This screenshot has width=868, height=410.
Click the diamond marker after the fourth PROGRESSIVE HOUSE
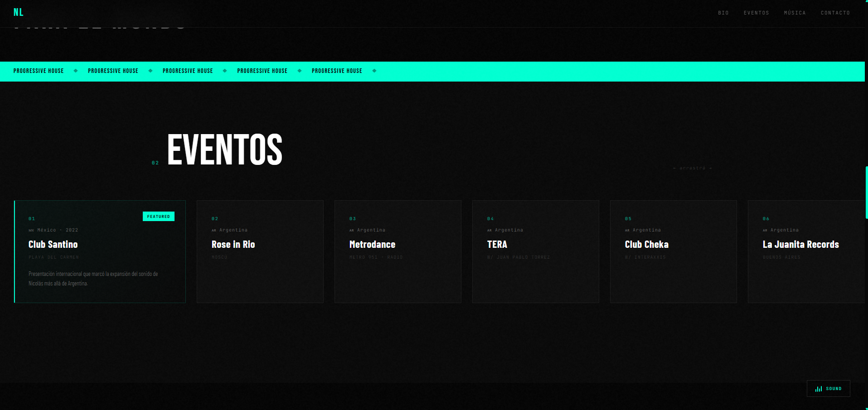[x=299, y=71]
